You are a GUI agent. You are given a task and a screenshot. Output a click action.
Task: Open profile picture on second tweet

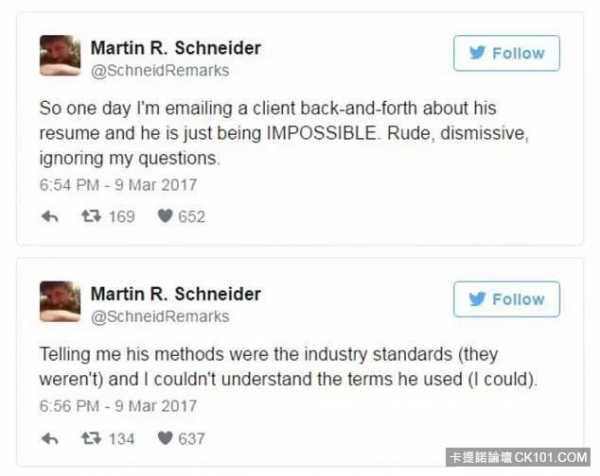60,302
